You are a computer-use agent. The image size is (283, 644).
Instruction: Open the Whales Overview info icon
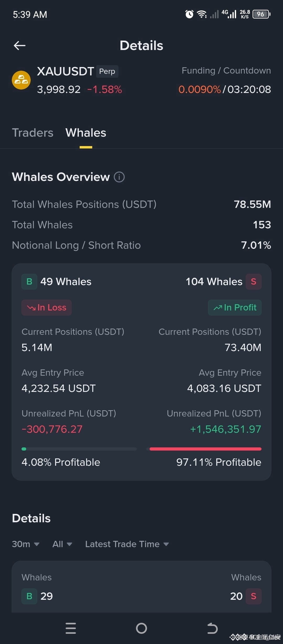tap(119, 177)
